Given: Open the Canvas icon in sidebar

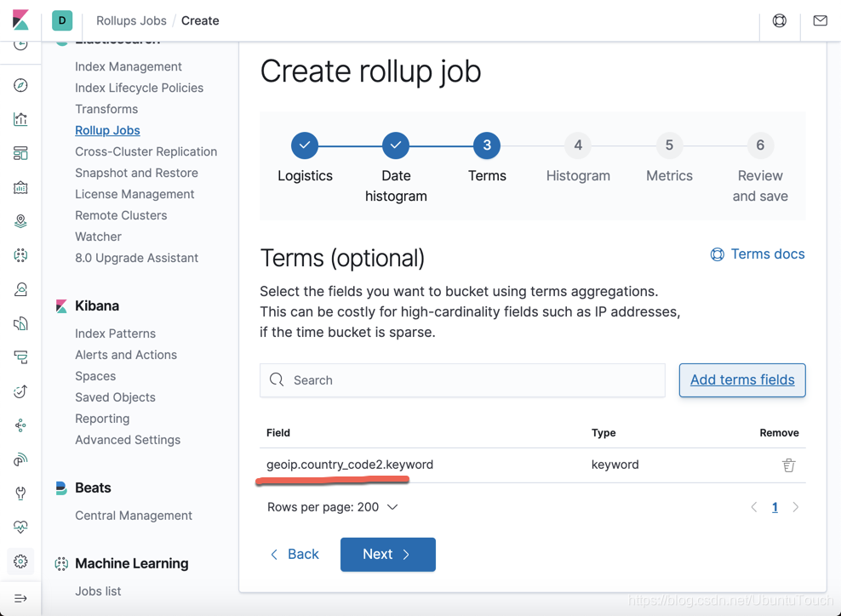Looking at the screenshot, I should pos(20,188).
